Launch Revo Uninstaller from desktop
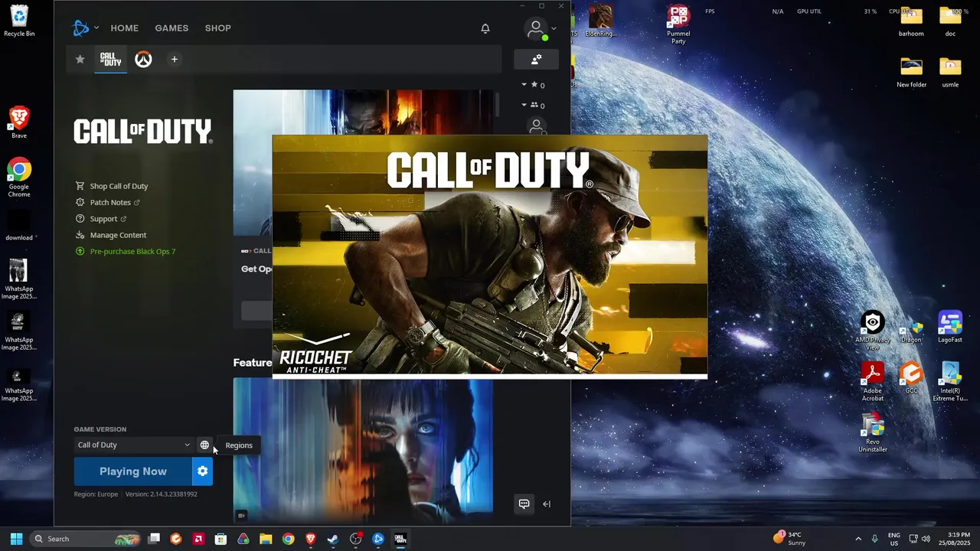Image resolution: width=980 pixels, height=551 pixels. pyautogui.click(x=873, y=432)
